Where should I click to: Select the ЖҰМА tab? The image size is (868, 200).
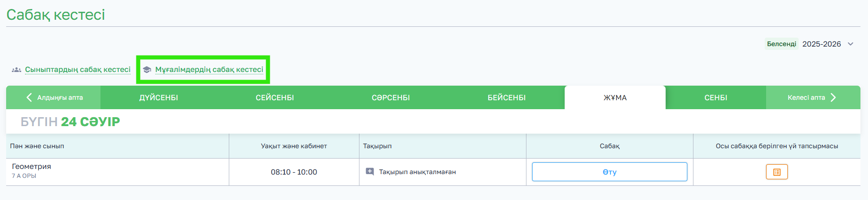615,97
